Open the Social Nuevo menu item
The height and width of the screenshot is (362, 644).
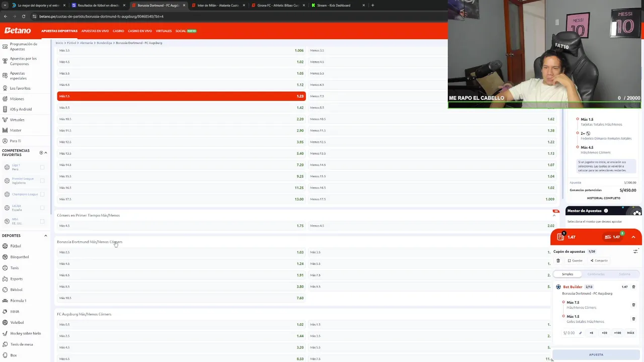click(186, 31)
